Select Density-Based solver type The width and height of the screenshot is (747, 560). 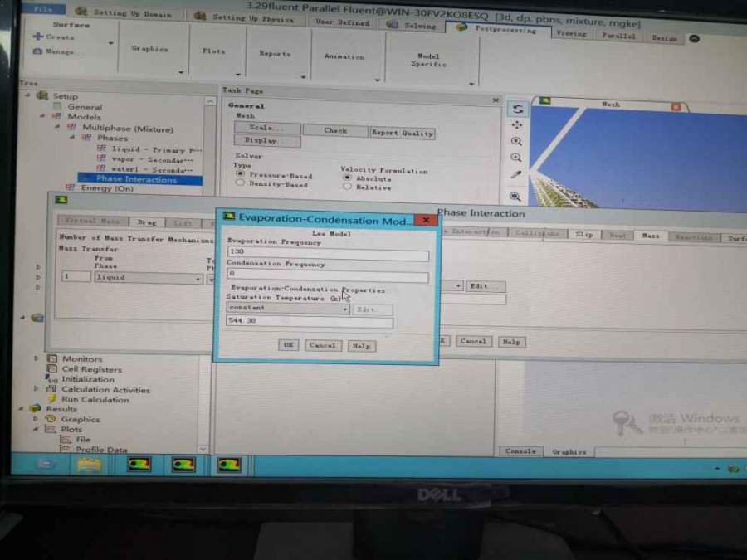click(240, 183)
